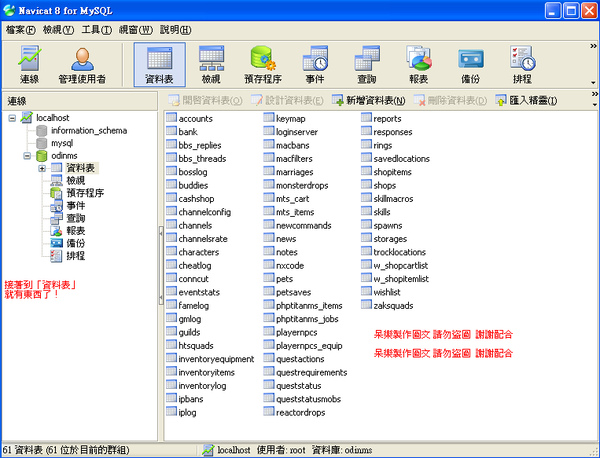Open the 檢視 views toolbar icon
Screen dimensions: 600x458
[211, 64]
